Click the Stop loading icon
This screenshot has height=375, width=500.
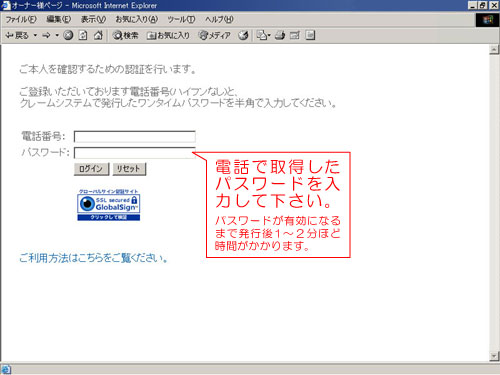[x=68, y=35]
